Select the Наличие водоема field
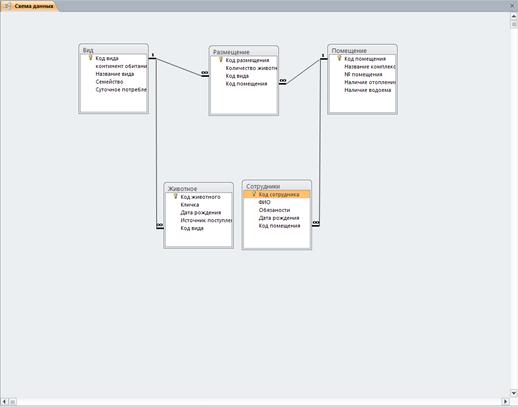Screen dimensions: 518x407 click(x=363, y=90)
